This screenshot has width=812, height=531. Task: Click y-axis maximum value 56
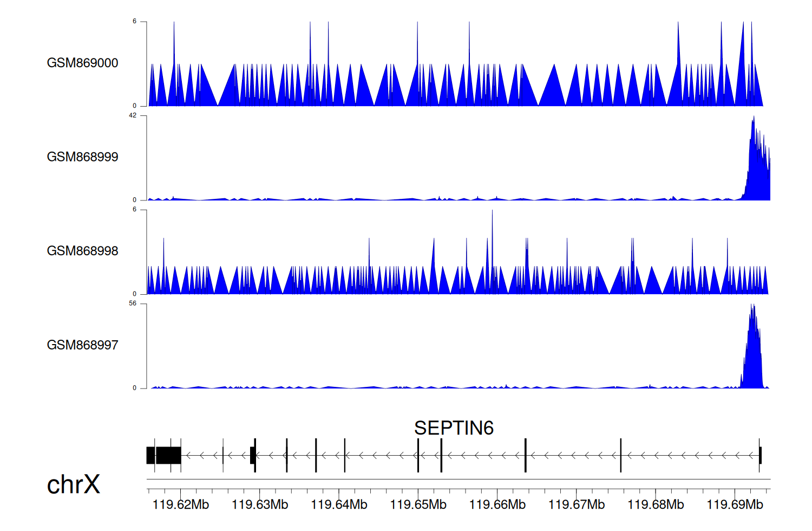pyautogui.click(x=133, y=303)
